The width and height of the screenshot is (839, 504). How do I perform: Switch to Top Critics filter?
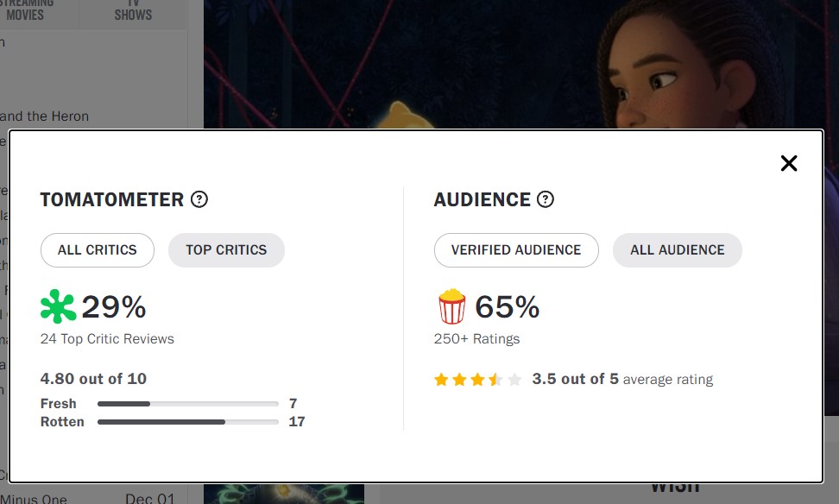tap(226, 250)
